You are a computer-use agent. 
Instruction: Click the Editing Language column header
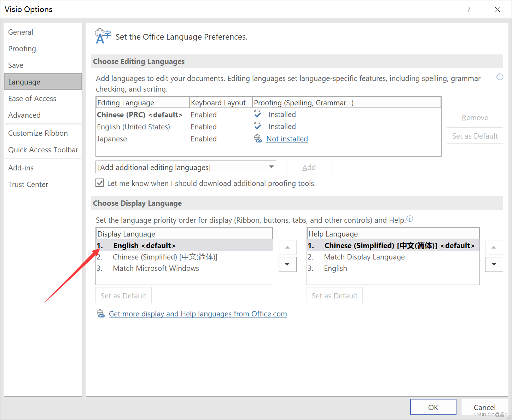pyautogui.click(x=143, y=103)
